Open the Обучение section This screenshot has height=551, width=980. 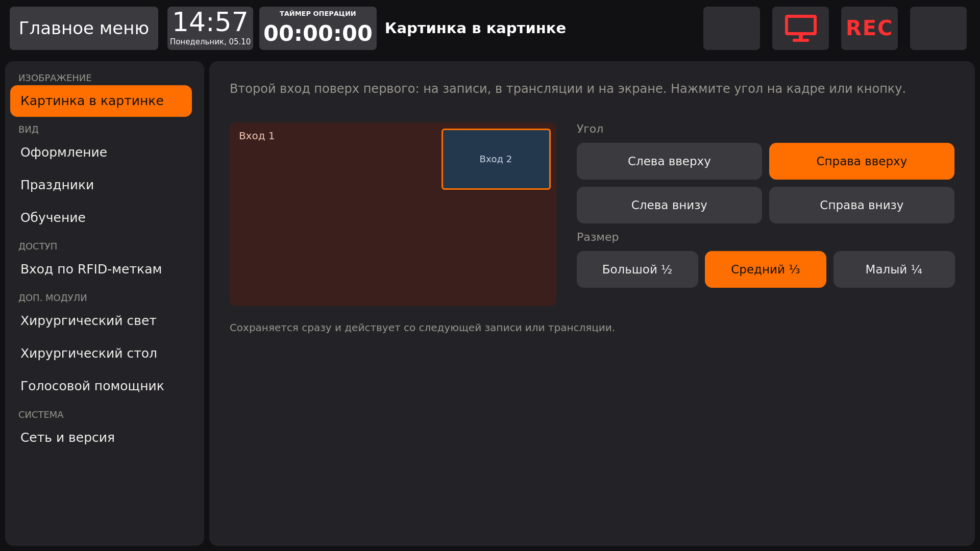point(101,218)
